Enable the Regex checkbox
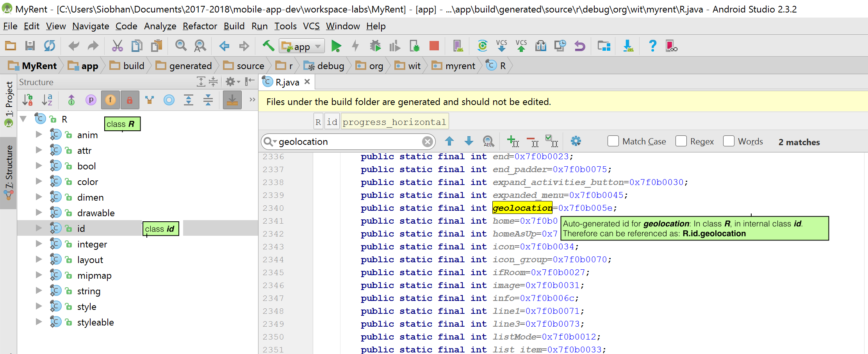This screenshot has height=354, width=868. click(x=681, y=141)
